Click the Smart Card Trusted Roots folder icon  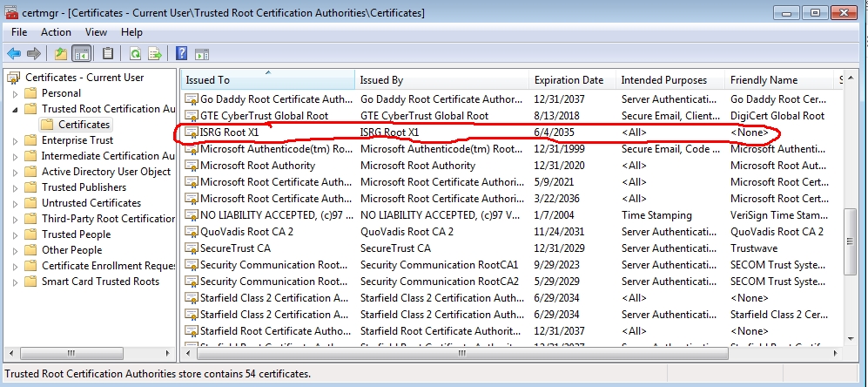coord(31,282)
